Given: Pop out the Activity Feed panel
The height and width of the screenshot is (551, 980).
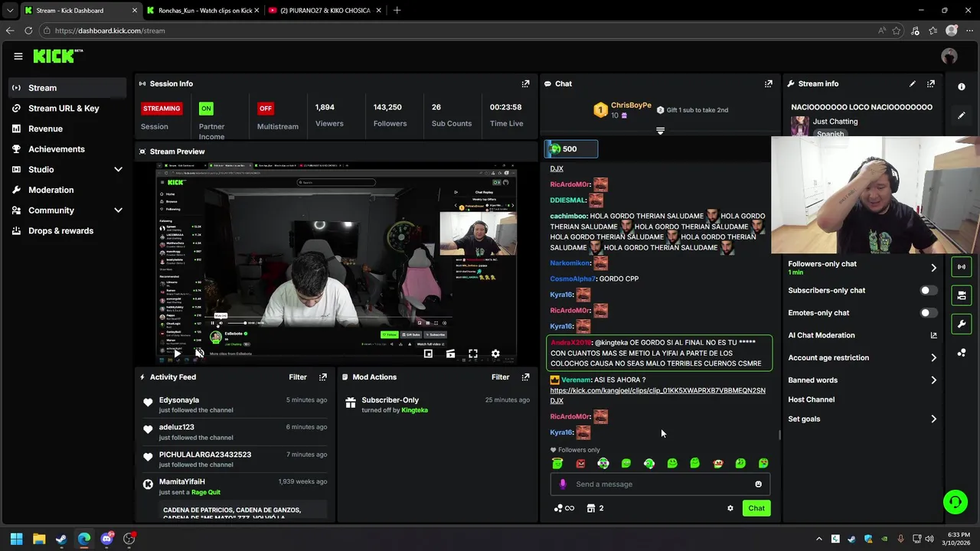Looking at the screenshot, I should (323, 377).
